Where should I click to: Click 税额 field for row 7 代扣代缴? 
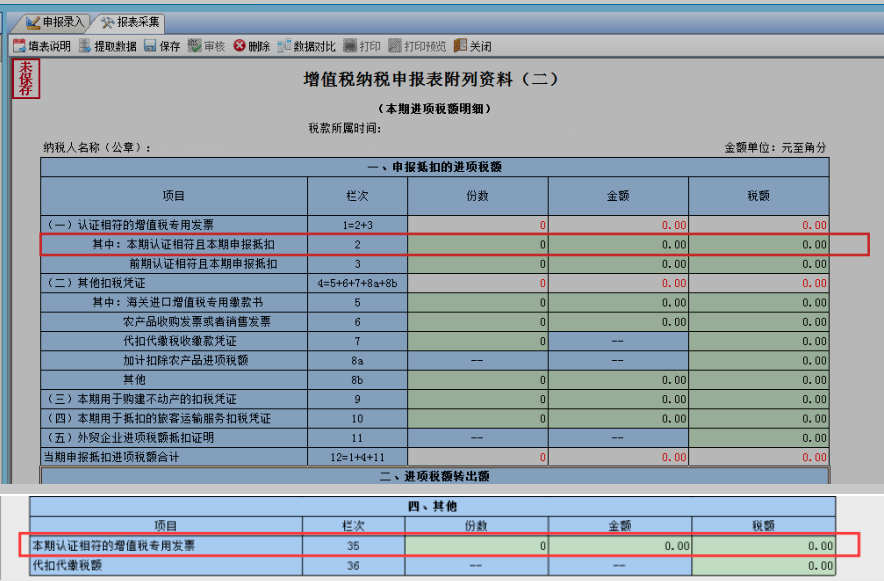point(759,341)
